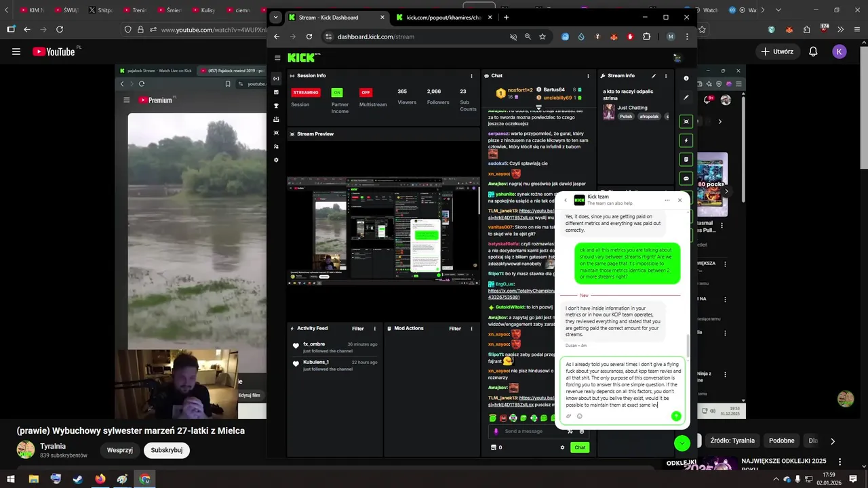Open the trophy achievements sidebar icon

(x=276, y=106)
